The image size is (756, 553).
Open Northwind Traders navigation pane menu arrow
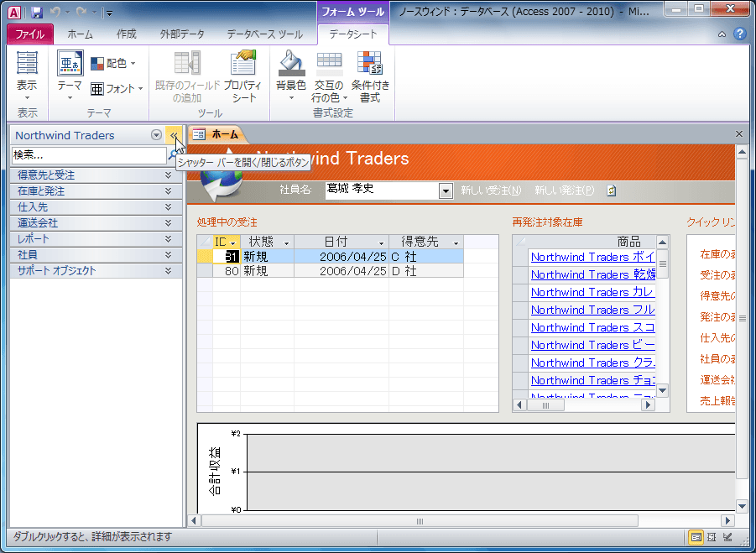click(x=156, y=135)
